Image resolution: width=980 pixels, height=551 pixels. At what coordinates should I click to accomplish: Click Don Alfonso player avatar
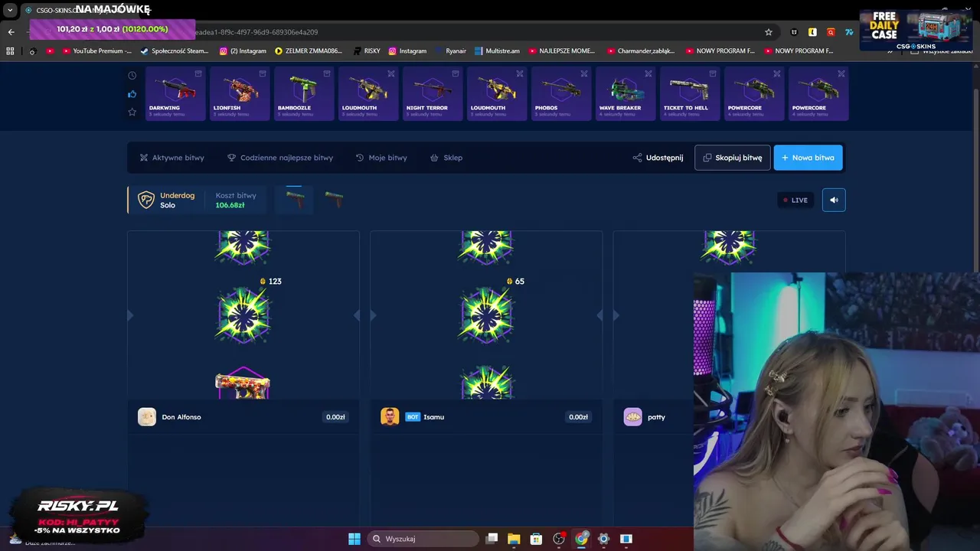click(x=147, y=417)
